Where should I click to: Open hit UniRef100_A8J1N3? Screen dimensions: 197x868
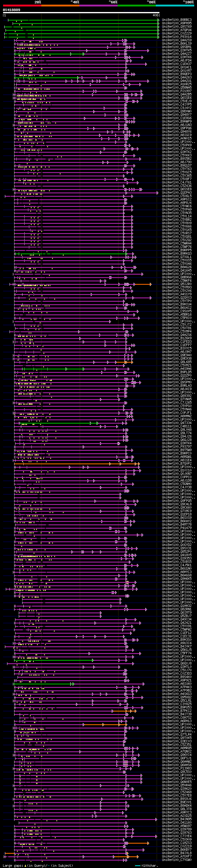click(x=177, y=125)
